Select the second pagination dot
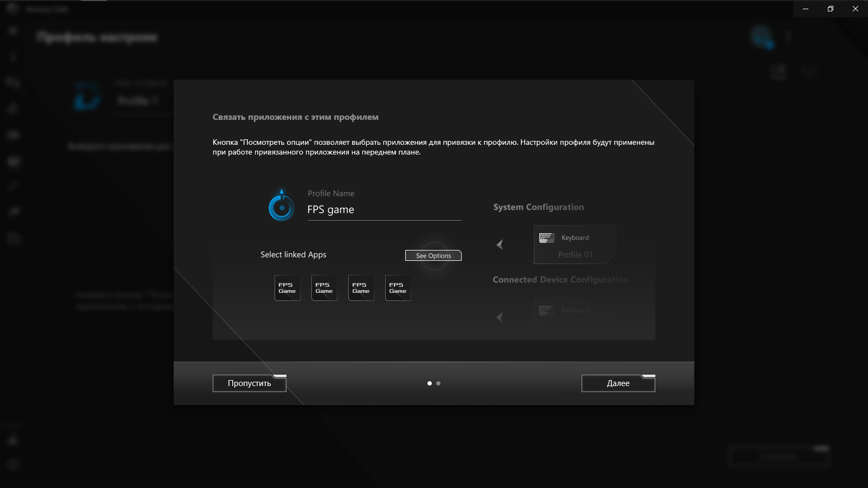Viewport: 868px width, 488px height. click(438, 383)
